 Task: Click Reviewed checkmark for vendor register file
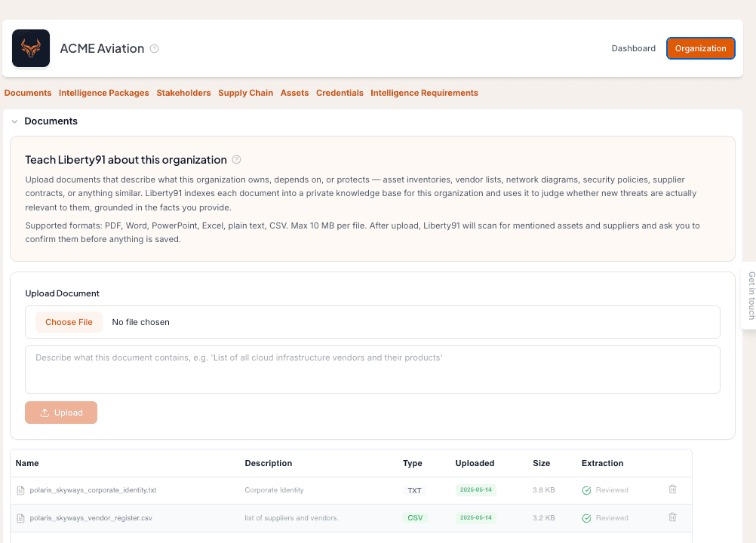586,518
